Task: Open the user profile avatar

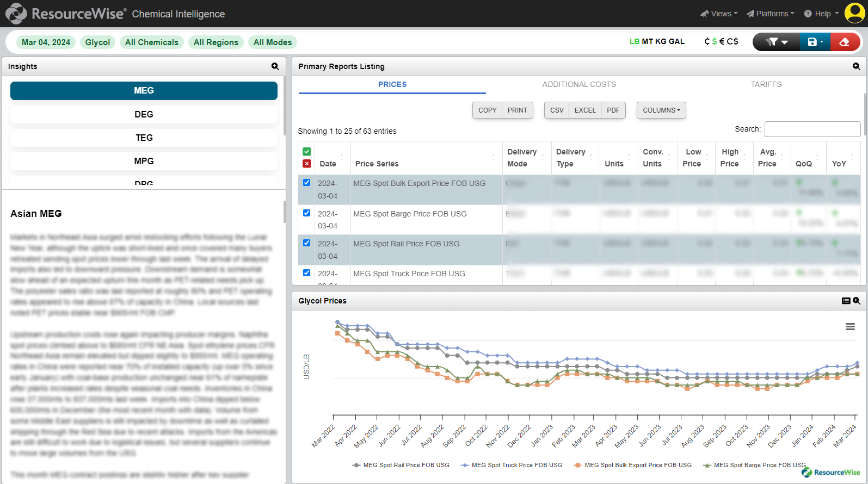Action: tap(854, 13)
